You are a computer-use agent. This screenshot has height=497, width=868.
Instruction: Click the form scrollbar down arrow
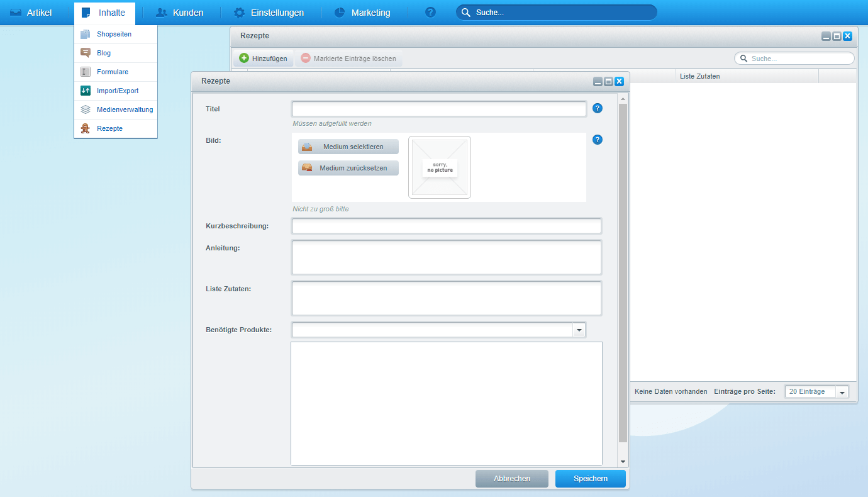(623, 462)
